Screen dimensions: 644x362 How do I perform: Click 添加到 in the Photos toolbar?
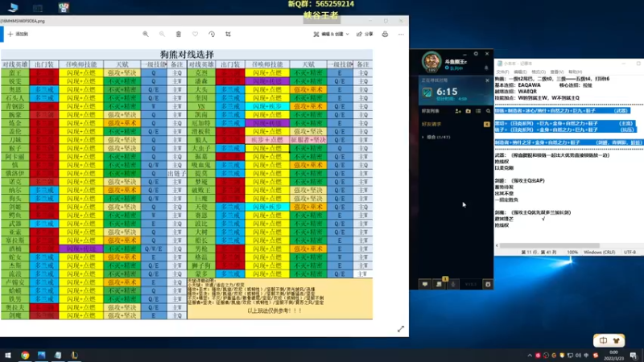point(18,34)
